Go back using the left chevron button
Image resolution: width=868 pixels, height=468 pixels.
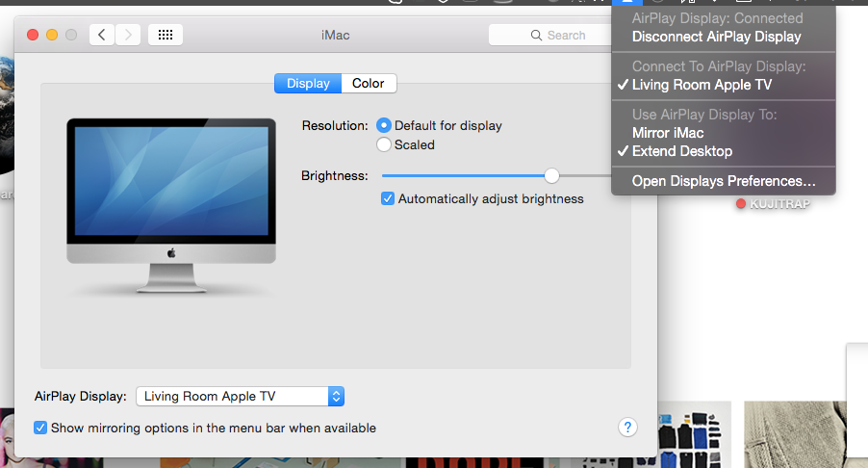[x=102, y=35]
